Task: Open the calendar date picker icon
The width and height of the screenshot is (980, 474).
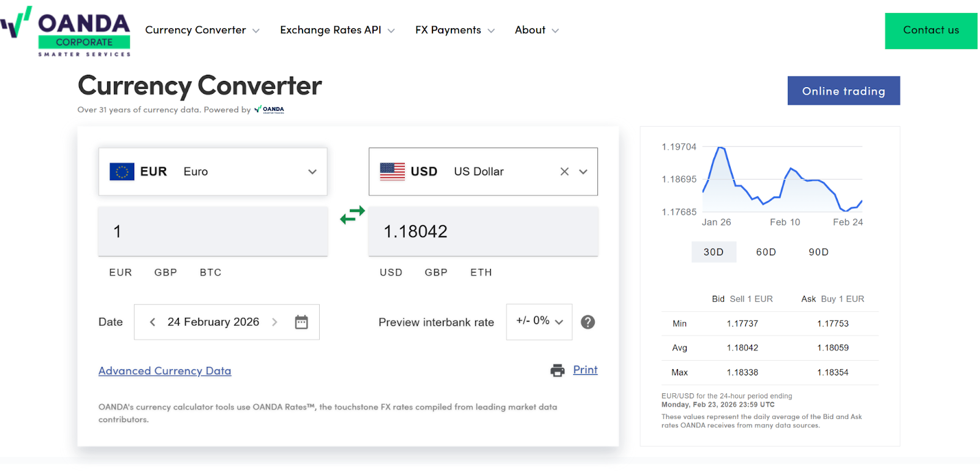Action: click(x=301, y=322)
